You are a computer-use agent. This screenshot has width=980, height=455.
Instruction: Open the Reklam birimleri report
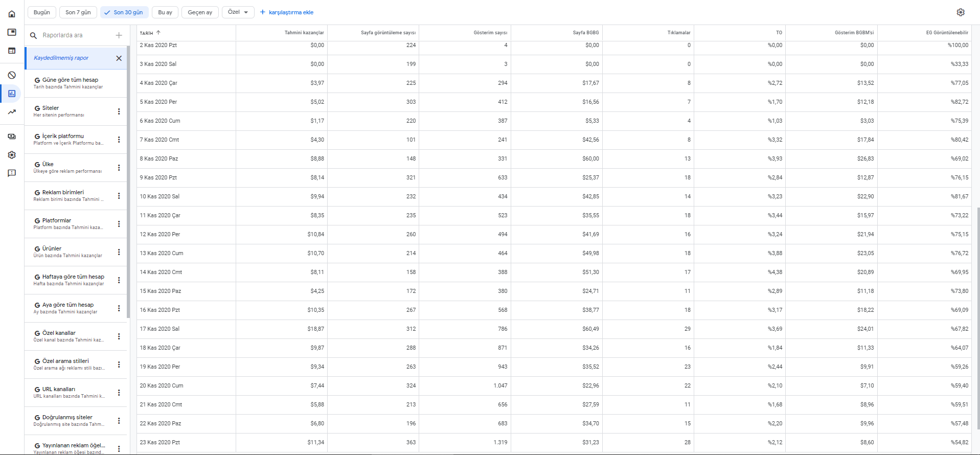pos(70,196)
